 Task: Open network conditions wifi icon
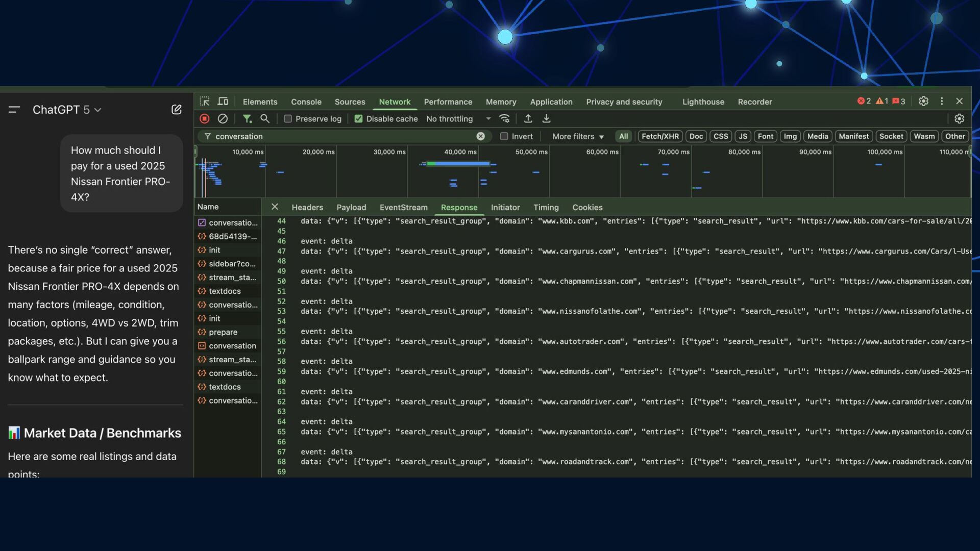click(504, 119)
